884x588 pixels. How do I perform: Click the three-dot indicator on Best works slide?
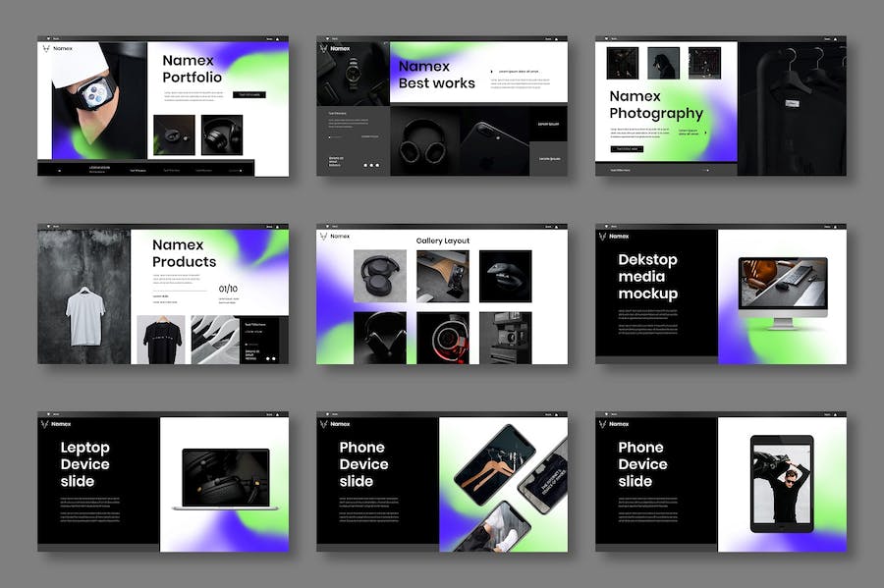click(x=371, y=164)
